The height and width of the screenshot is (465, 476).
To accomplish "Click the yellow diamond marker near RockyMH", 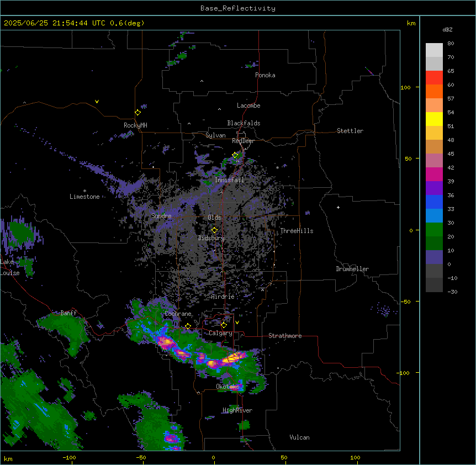I will click(138, 113).
